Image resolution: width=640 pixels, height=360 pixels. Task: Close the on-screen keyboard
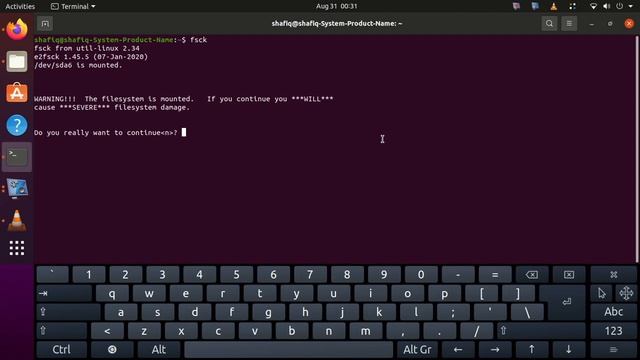point(613,274)
